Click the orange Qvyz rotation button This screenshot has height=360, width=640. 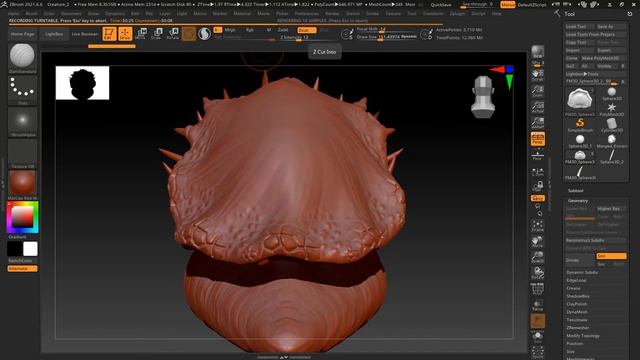538,198
